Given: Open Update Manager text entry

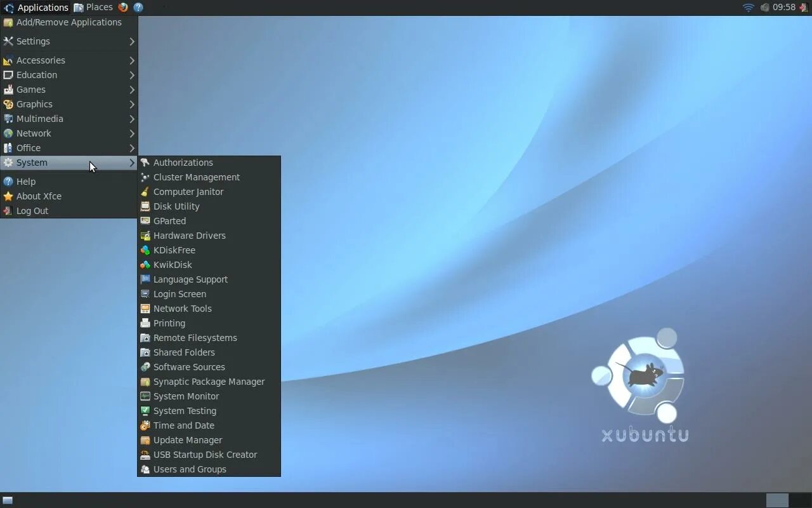Looking at the screenshot, I should [x=188, y=440].
